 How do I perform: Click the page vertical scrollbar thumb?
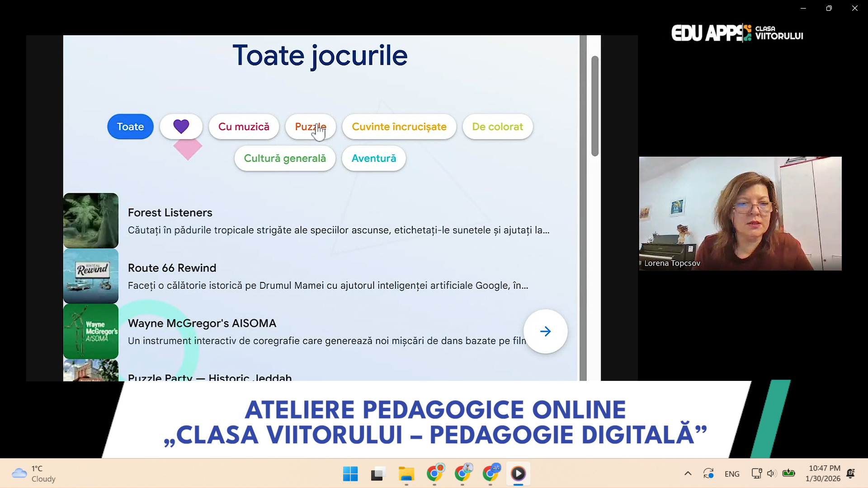click(595, 106)
